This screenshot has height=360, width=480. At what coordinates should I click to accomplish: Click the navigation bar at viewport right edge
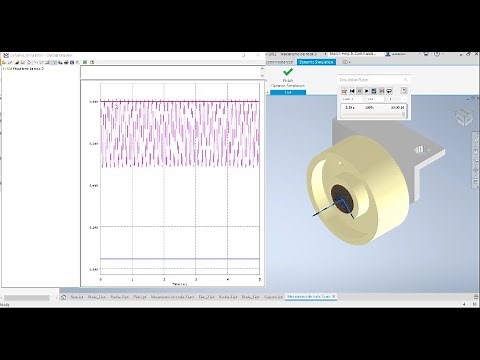coord(476,161)
